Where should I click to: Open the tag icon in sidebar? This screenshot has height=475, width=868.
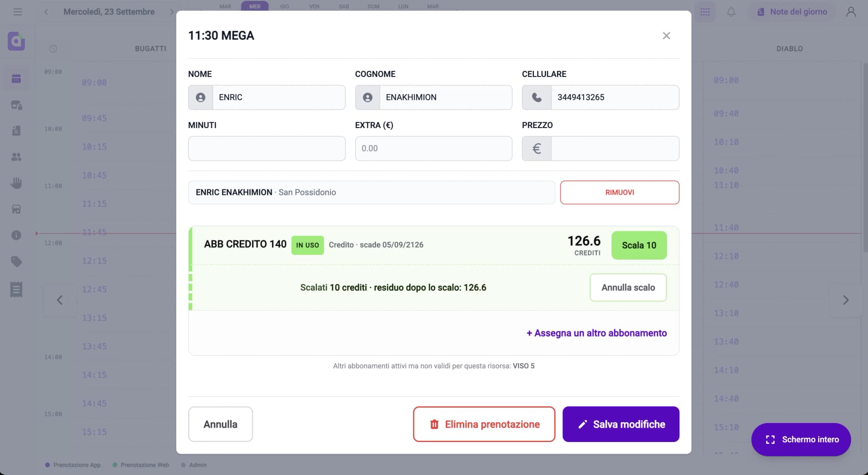click(16, 261)
